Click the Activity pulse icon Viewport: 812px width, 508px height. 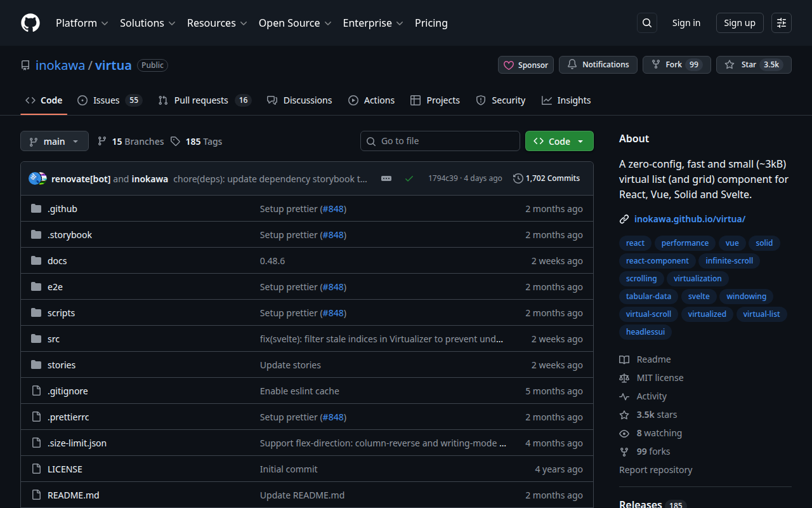pos(624,396)
